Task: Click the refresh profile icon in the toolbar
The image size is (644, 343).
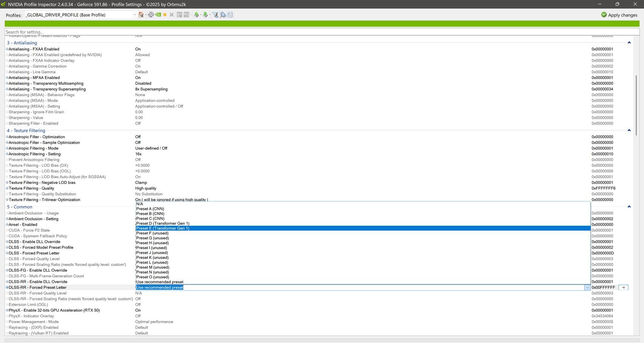Action: click(x=151, y=15)
